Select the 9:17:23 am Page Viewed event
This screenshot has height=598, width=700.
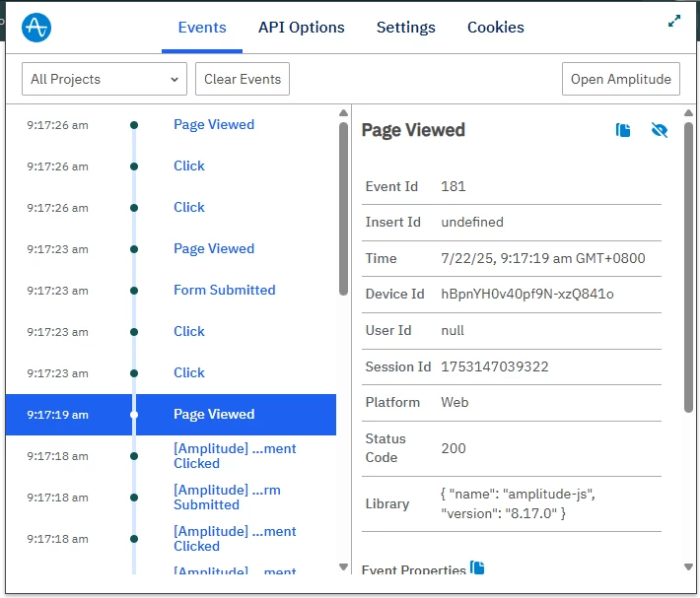(x=171, y=249)
